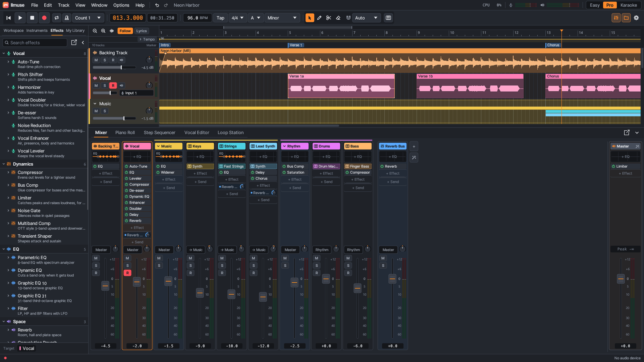This screenshot has width=644, height=362.
Task: Start recording with the Record button
Action: pos(44,18)
